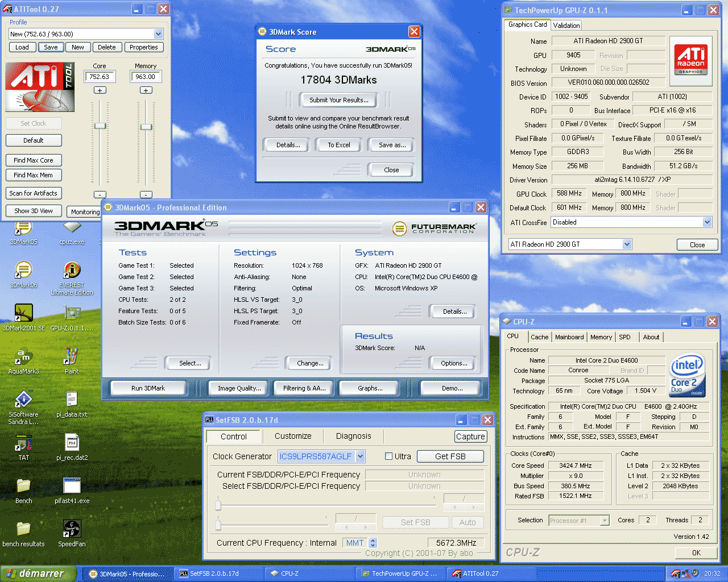Switch to the Diagnosis tab in SetFSB
This screenshot has width=728, height=582.
(x=353, y=436)
